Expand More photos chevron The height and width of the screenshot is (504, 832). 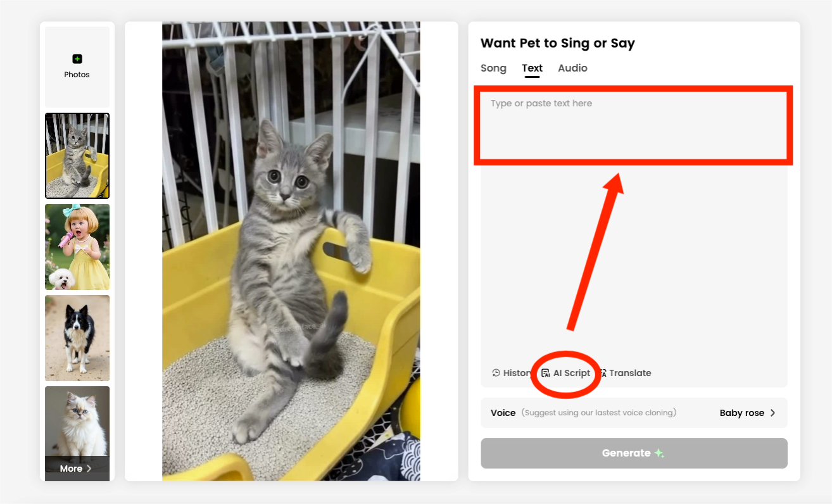[x=89, y=469]
